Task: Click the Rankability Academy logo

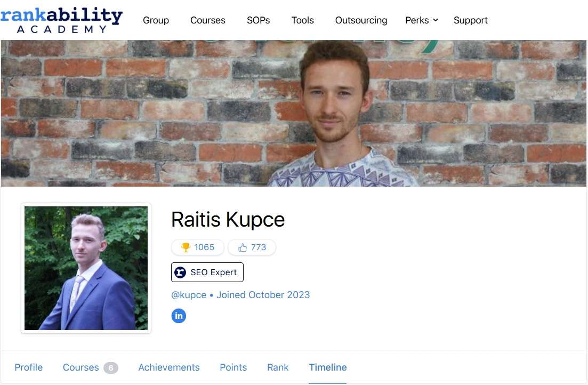Action: [x=61, y=20]
